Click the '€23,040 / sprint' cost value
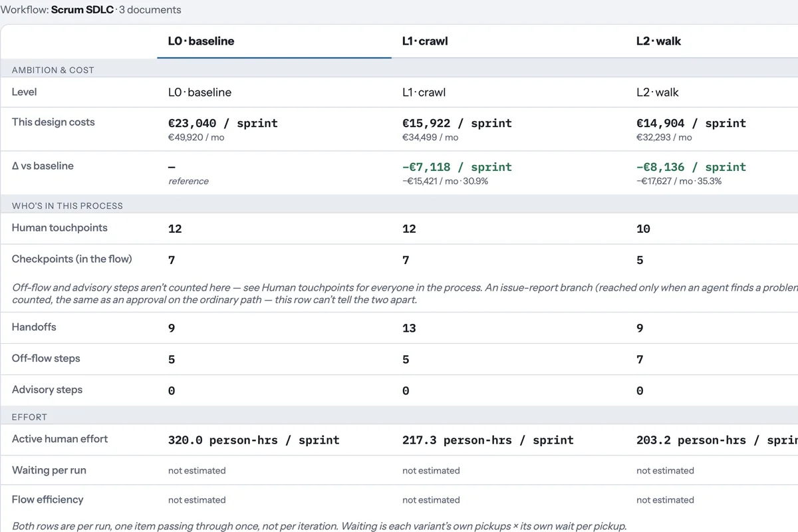Viewport: 798px width, 532px height. click(x=223, y=123)
